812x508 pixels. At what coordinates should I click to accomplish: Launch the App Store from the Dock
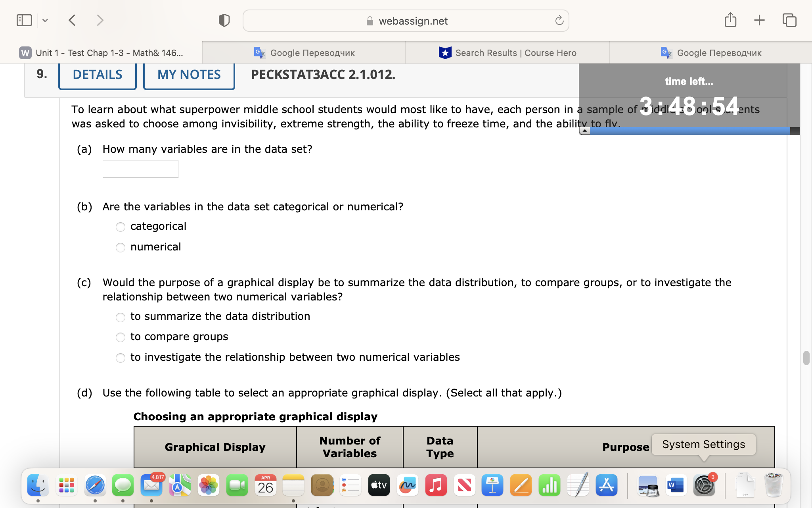click(607, 485)
